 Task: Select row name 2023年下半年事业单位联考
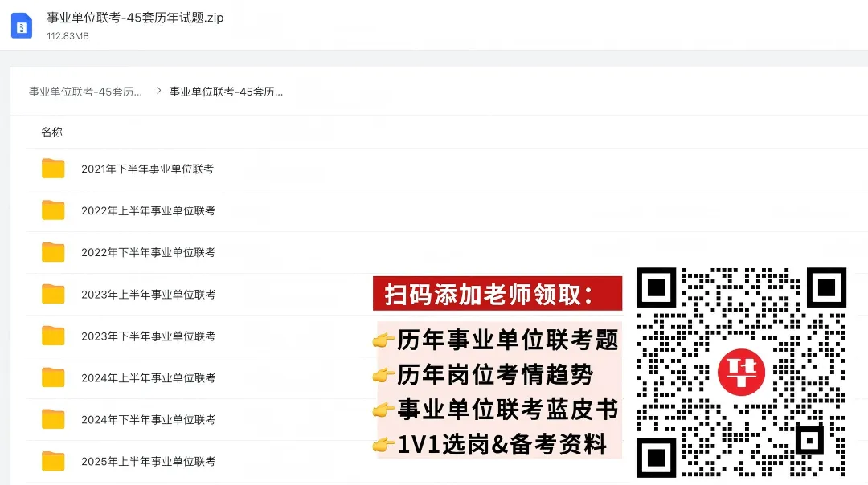(x=148, y=336)
